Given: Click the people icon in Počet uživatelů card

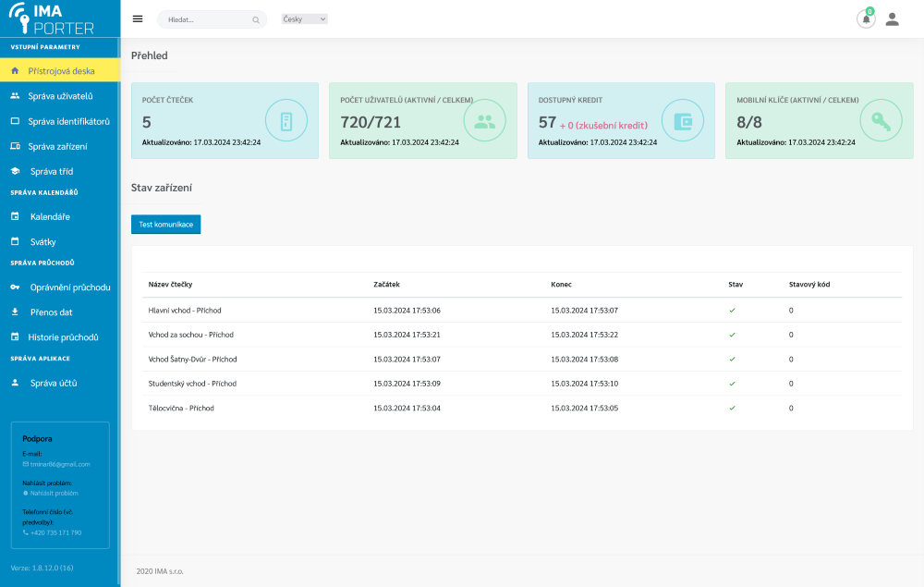Looking at the screenshot, I should click(x=484, y=121).
